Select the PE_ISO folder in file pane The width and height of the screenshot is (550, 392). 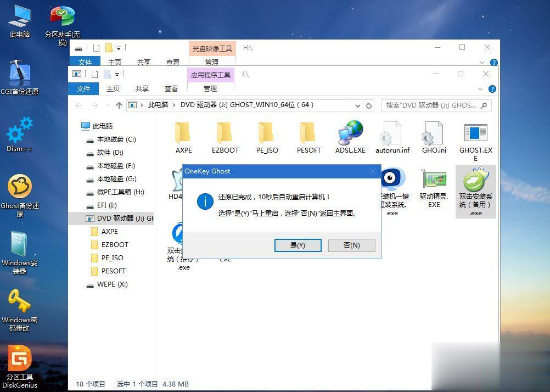click(x=267, y=138)
